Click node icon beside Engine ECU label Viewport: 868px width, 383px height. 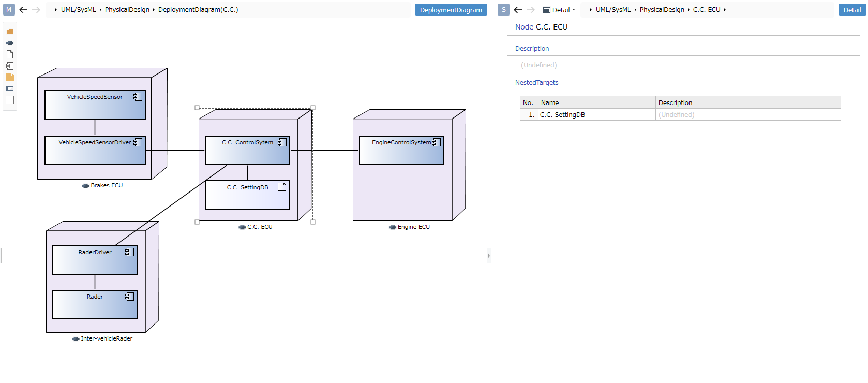tap(393, 227)
